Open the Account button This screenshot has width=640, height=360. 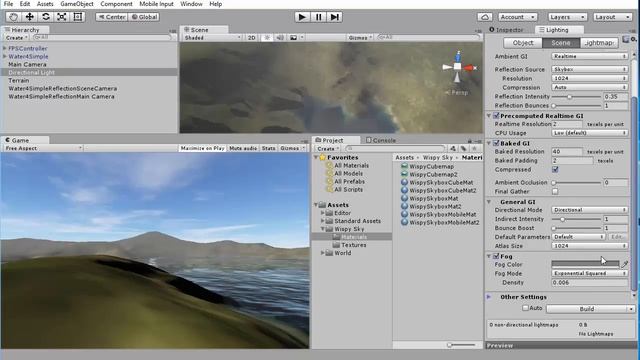(518, 17)
